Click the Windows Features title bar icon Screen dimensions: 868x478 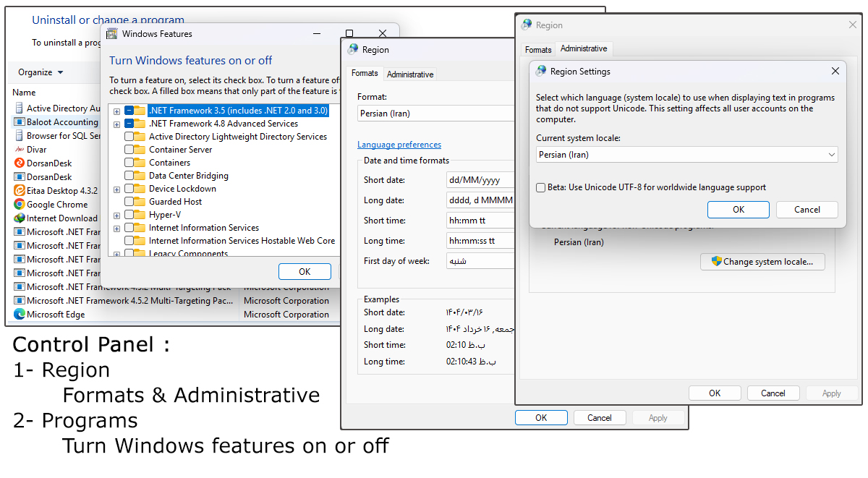tap(112, 34)
